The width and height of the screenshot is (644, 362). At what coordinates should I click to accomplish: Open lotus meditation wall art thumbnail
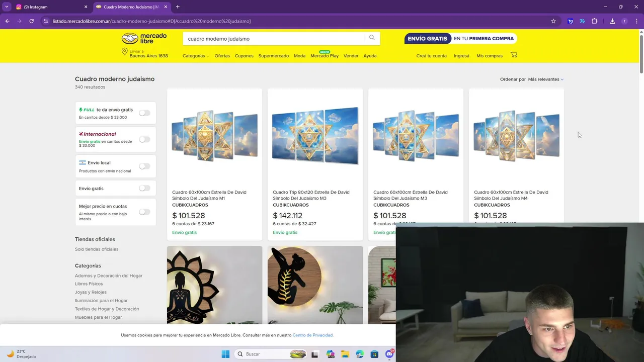coord(215,285)
